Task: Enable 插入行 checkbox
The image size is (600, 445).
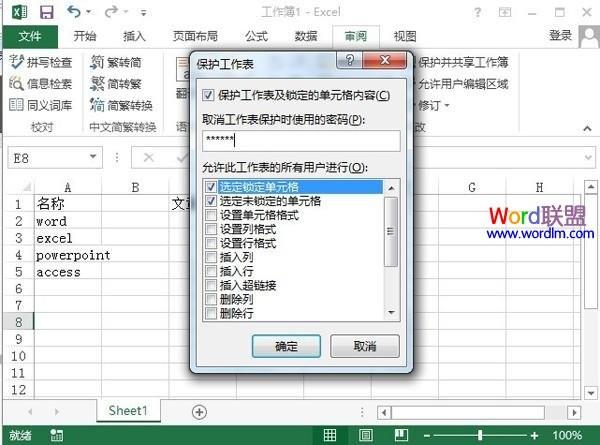Action: (x=211, y=271)
